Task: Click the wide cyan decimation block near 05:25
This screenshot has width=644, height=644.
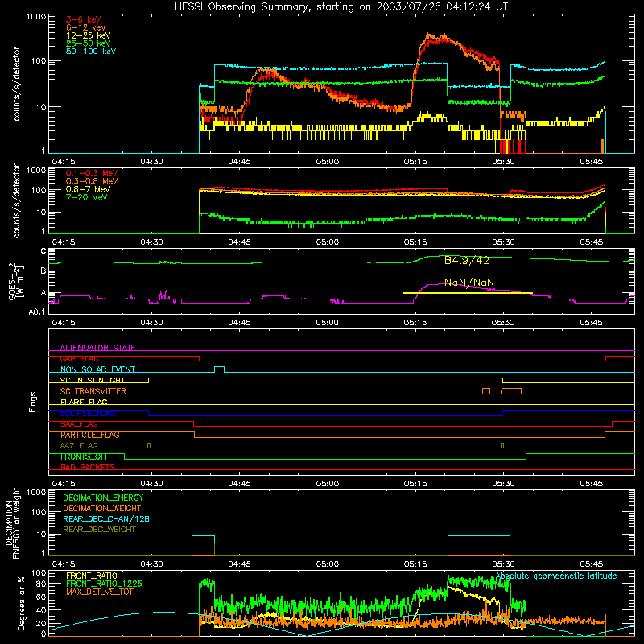Action: pos(479,539)
